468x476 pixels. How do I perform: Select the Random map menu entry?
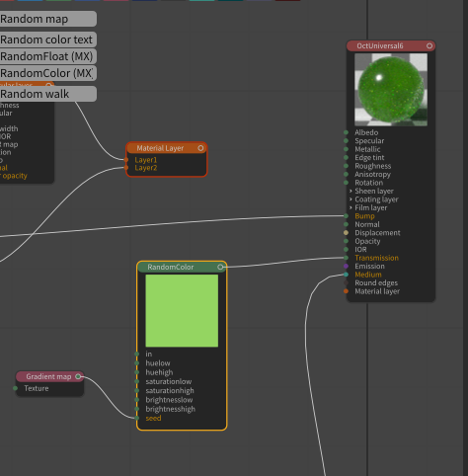coord(48,19)
